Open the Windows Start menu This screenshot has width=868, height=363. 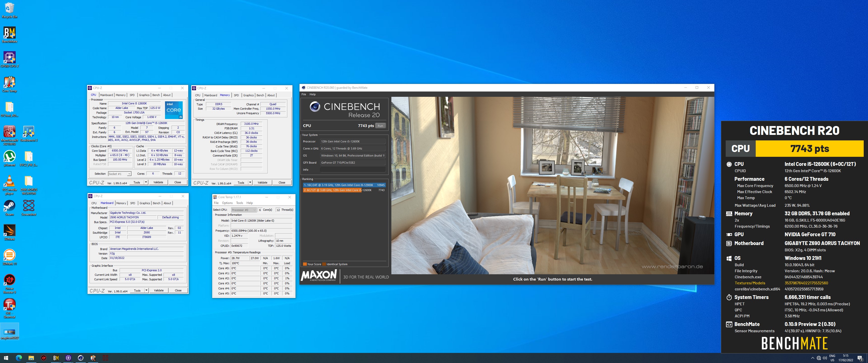[x=6, y=358]
